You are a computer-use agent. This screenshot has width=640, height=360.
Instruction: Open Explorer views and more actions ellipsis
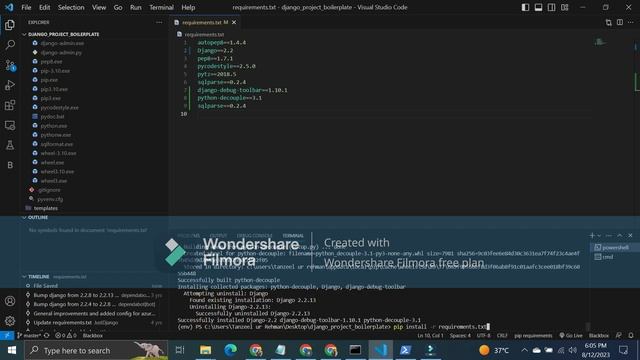click(159, 22)
